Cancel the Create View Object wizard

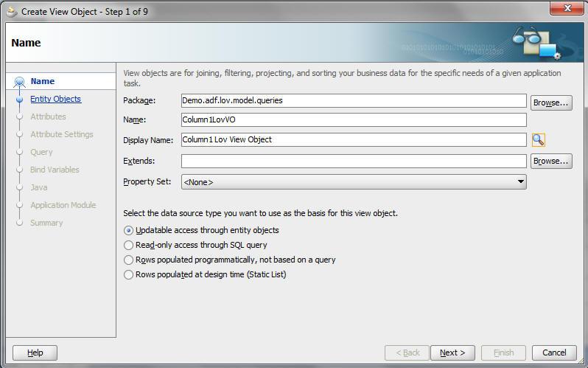554,353
